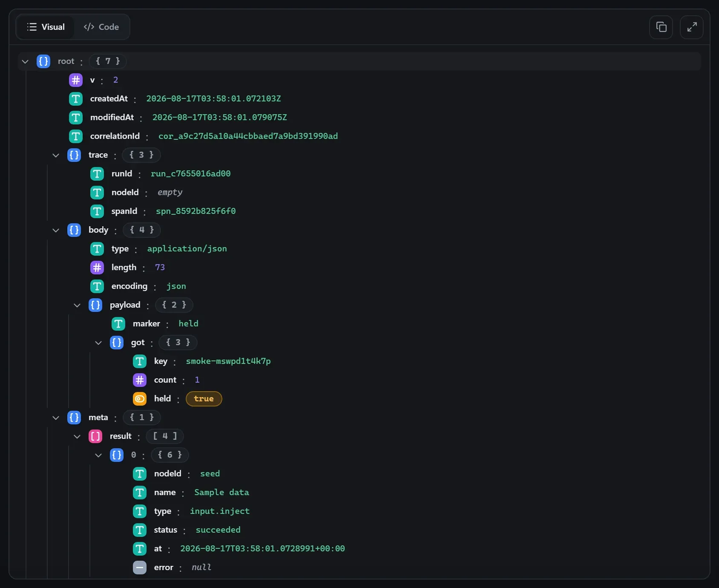Image resolution: width=719 pixels, height=588 pixels.
Task: Click the error value null
Action: tap(201, 568)
